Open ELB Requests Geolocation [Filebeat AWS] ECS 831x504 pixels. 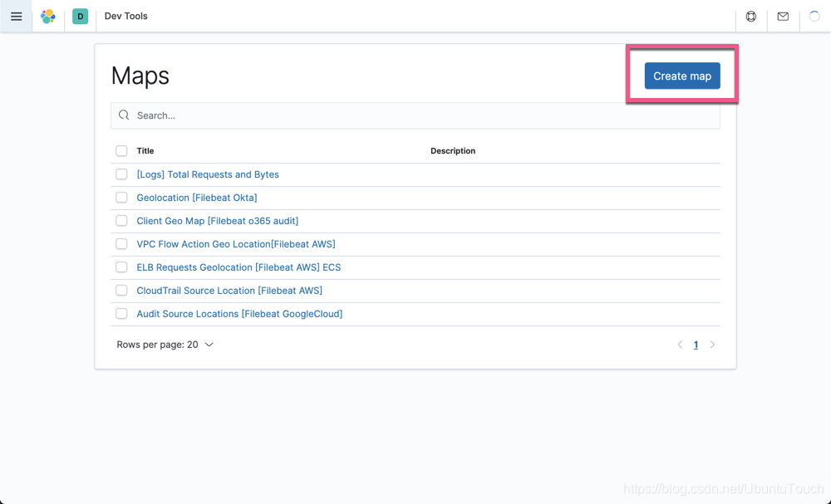pos(238,267)
